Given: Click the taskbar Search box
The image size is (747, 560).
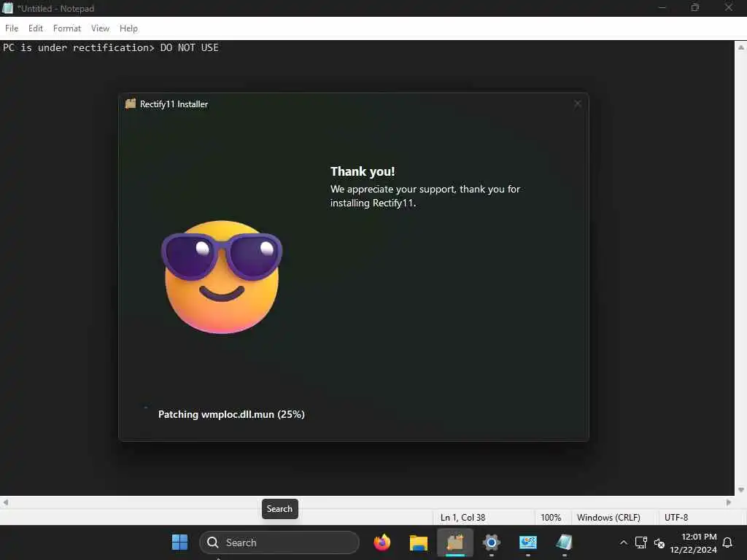Looking at the screenshot, I should tap(279, 542).
